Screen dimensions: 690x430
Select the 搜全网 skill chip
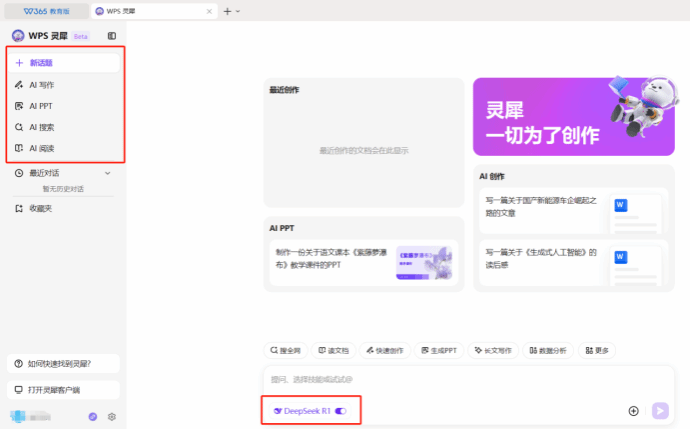[285, 351]
